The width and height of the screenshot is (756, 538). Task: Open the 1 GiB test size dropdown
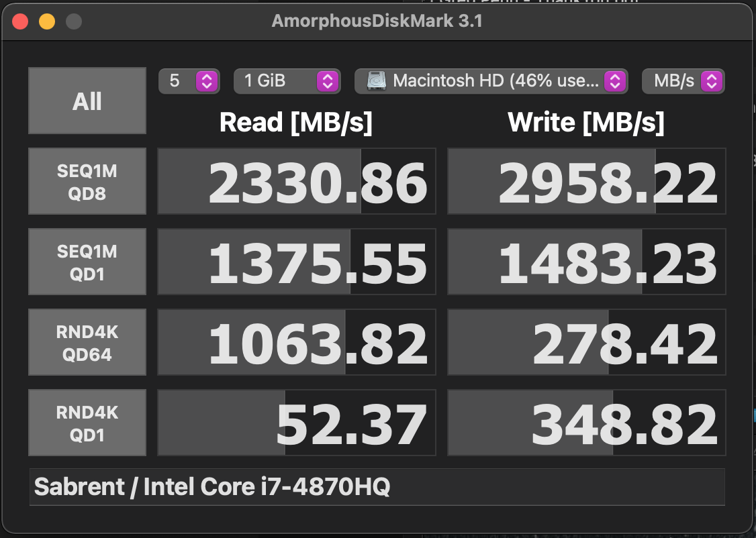click(286, 81)
